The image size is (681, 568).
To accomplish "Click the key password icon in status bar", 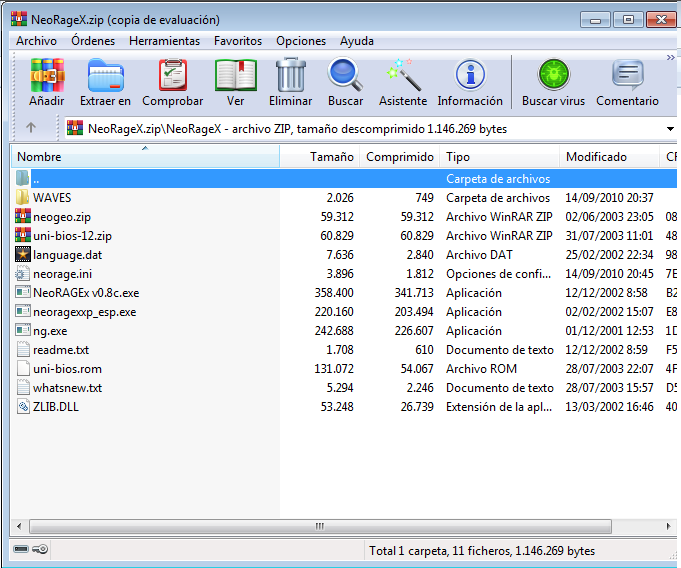I will pyautogui.click(x=40, y=549).
